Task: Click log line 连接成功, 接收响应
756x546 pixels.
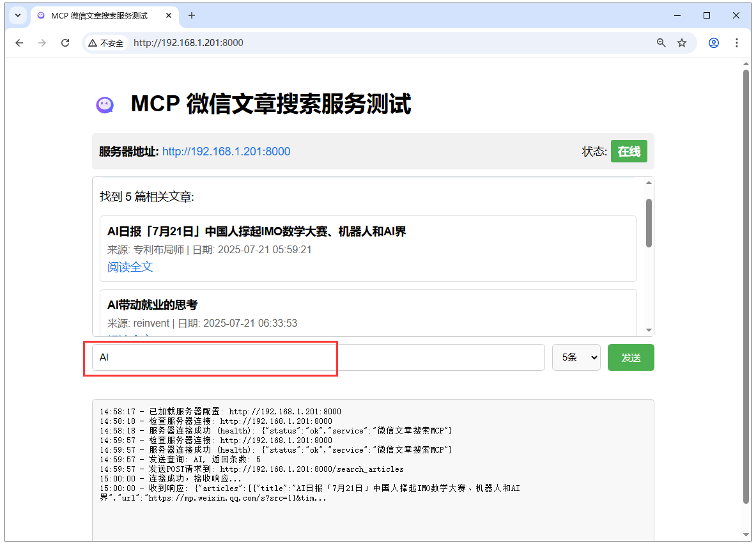Action: pyautogui.click(x=171, y=479)
